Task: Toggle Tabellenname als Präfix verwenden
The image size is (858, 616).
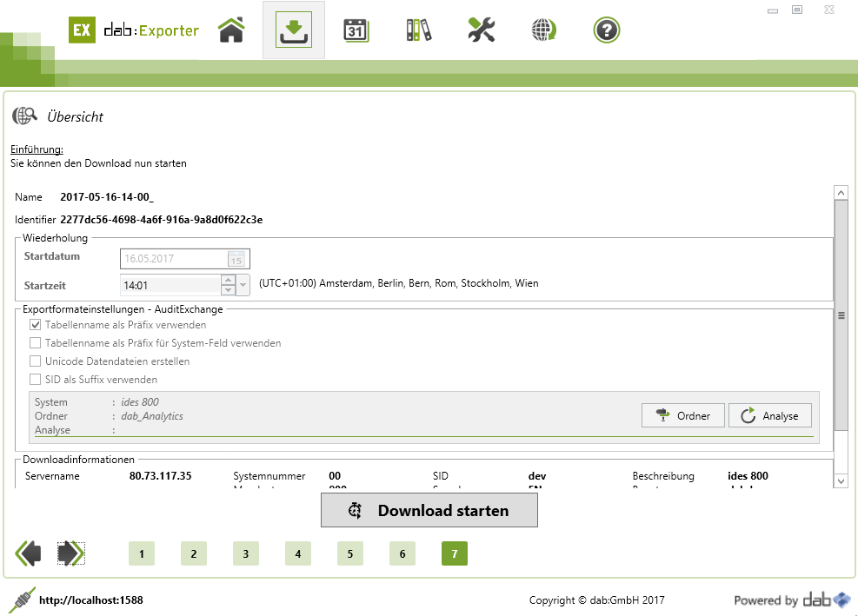Action: [36, 325]
